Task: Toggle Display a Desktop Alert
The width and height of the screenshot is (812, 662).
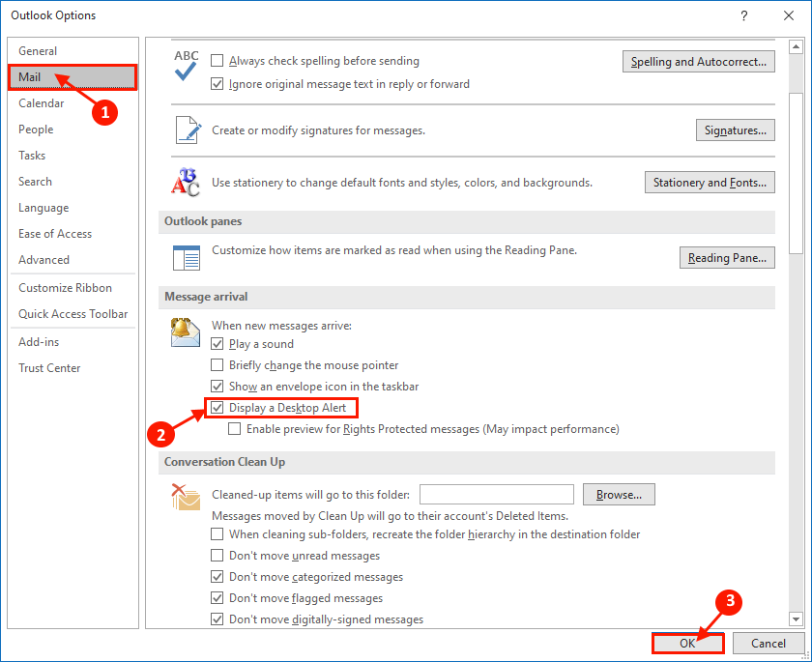Action: 217,407
